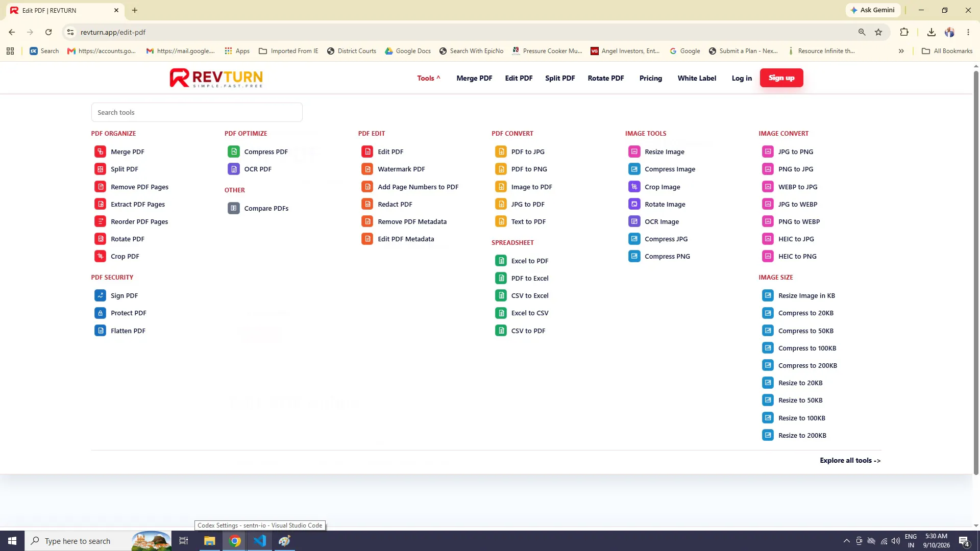
Task: Click the Resize Image in KB icon
Action: 768,295
